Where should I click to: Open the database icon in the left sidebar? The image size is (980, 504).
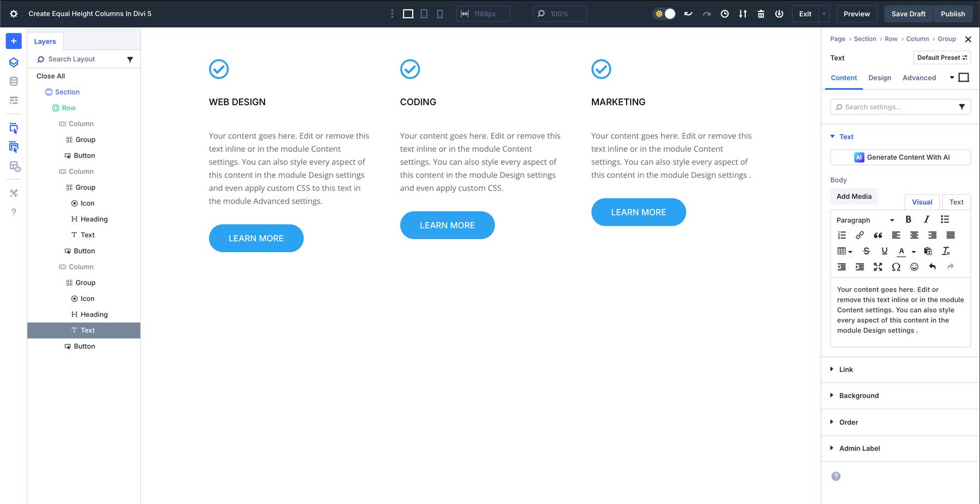coord(14,81)
